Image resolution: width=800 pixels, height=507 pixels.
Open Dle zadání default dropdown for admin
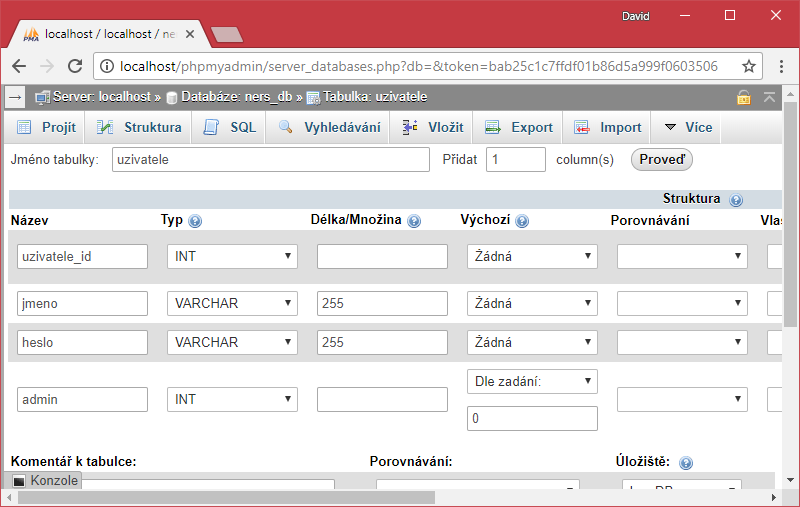tap(532, 382)
